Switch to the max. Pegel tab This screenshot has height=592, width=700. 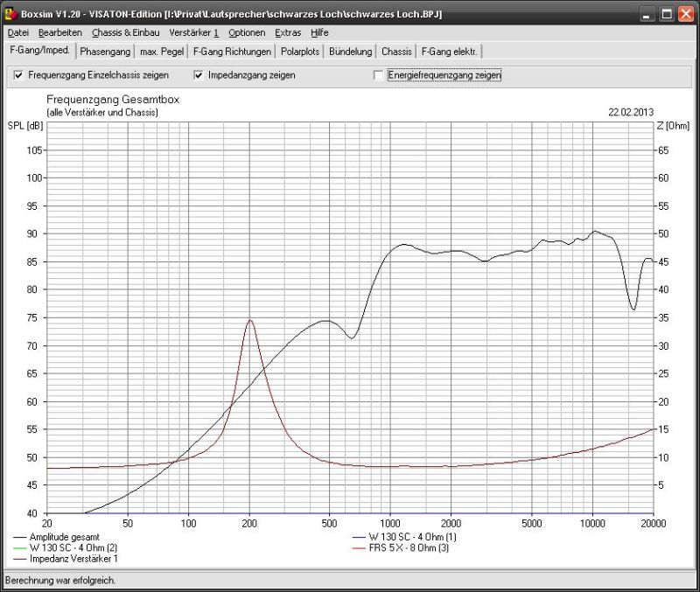click(162, 52)
